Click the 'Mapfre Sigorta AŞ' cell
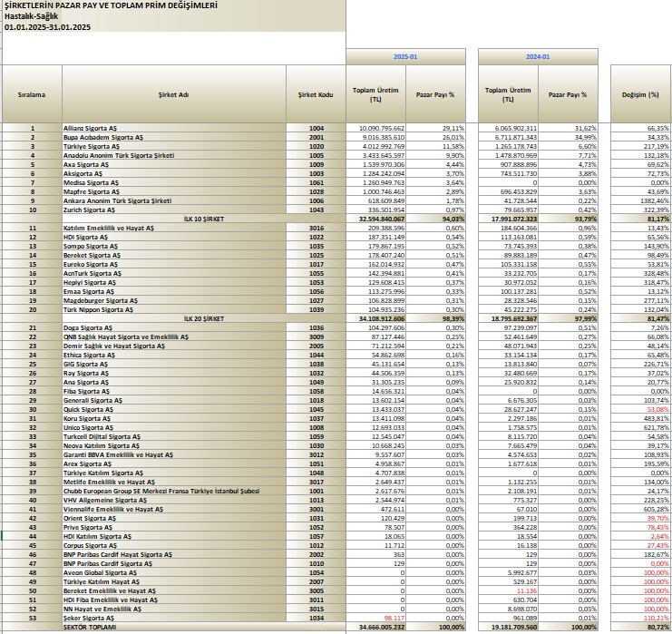 click(174, 191)
